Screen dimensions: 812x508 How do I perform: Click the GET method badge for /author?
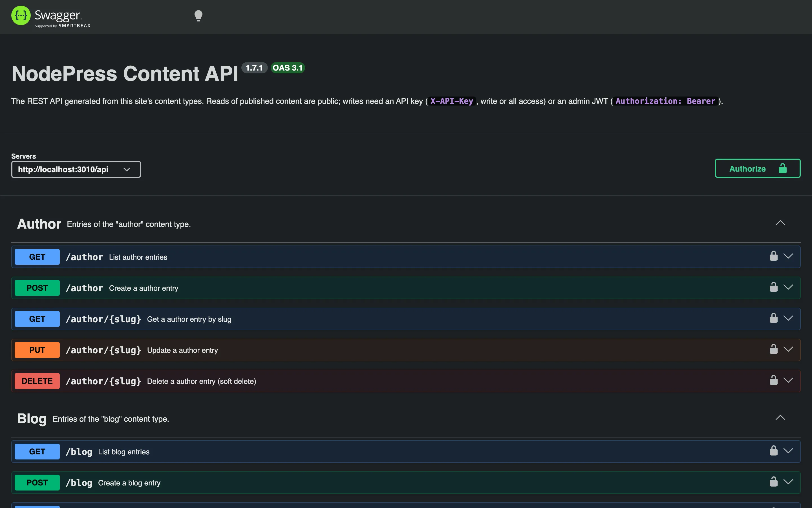tap(37, 257)
